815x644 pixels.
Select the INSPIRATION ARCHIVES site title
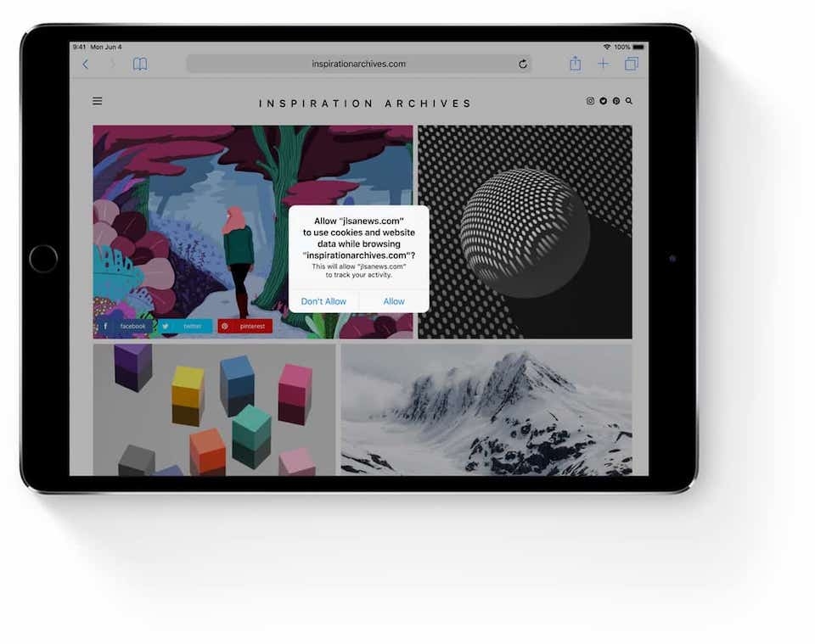(x=363, y=103)
